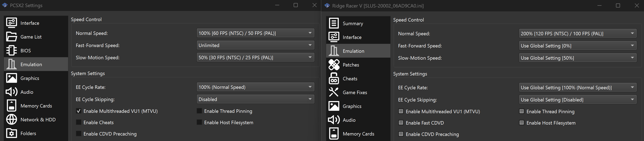Click the Folders gear-folder icon
The image size is (644, 141).
[x=12, y=133]
